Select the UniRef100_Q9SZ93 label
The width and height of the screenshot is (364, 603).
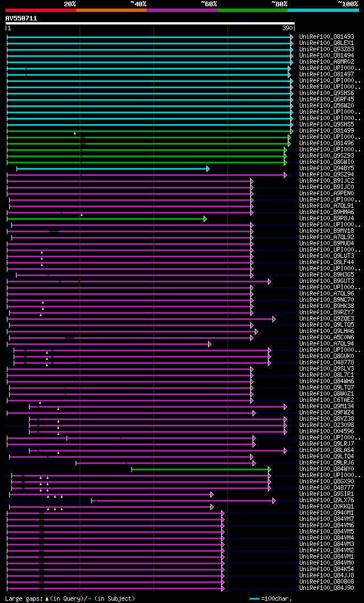327,156
